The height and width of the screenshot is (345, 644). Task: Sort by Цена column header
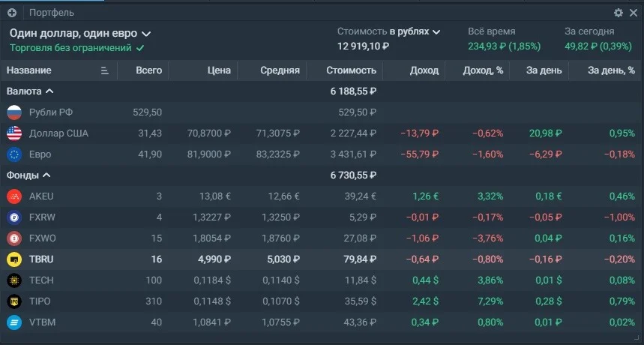point(219,70)
